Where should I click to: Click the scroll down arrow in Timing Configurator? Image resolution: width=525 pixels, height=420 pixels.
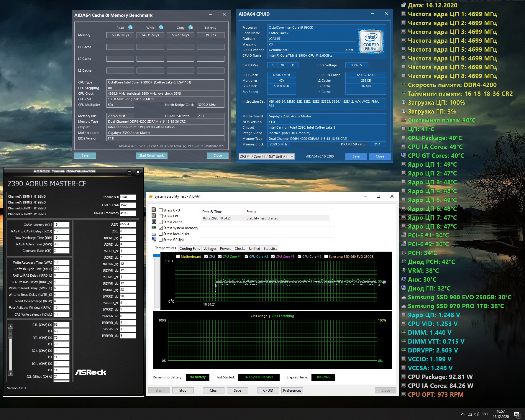click(x=11, y=373)
